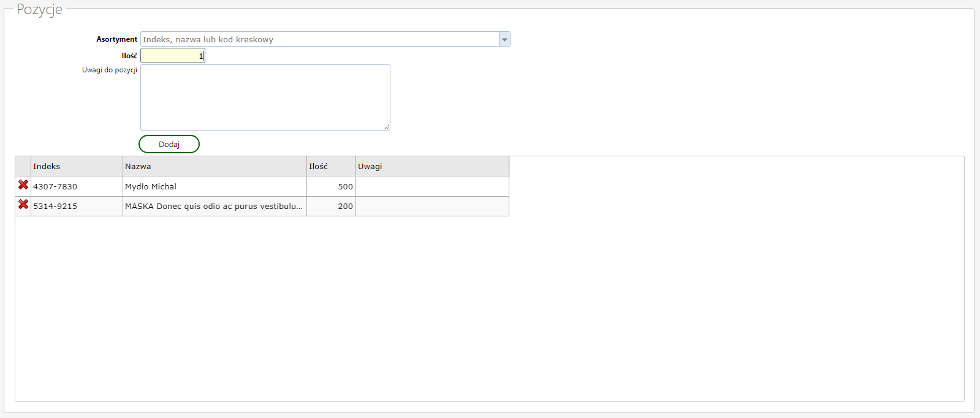
Task: Focus the Asortyment search field
Action: tap(320, 39)
